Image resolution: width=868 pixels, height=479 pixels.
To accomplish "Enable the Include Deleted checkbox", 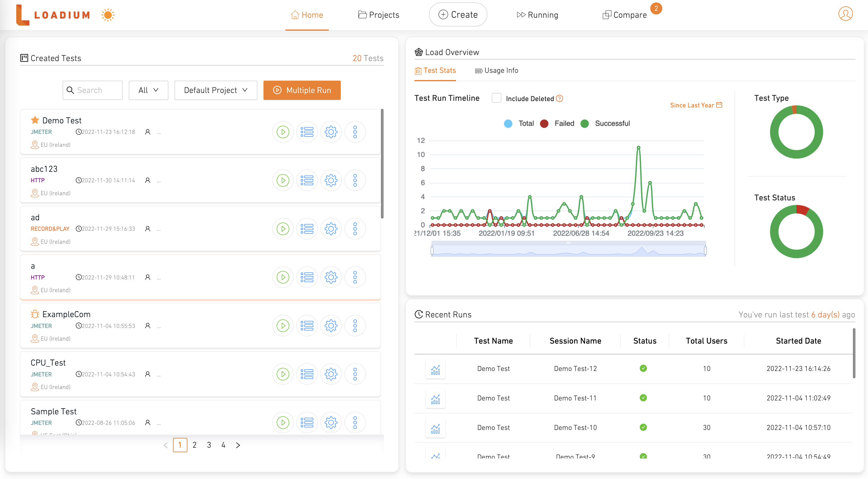I will pyautogui.click(x=496, y=98).
